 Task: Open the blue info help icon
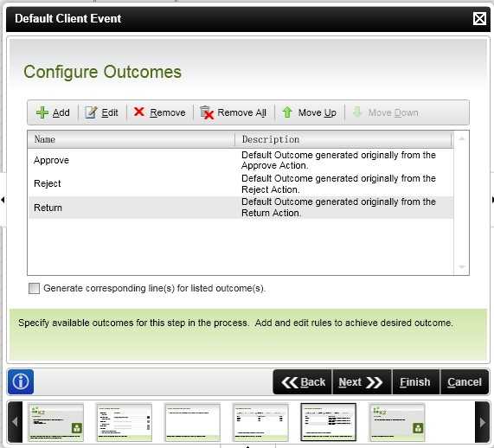pos(21,381)
